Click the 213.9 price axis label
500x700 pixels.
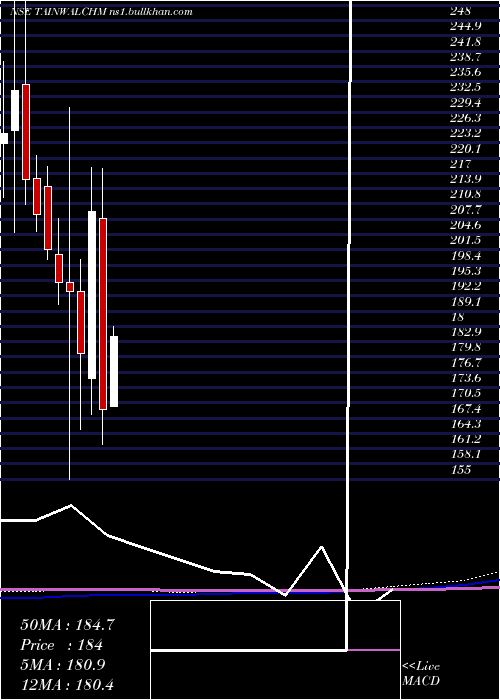465,179
